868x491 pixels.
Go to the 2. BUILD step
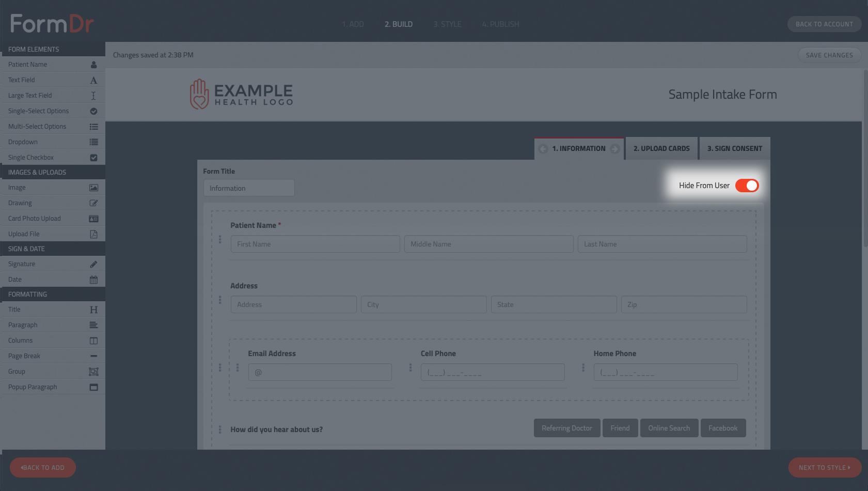pyautogui.click(x=399, y=24)
